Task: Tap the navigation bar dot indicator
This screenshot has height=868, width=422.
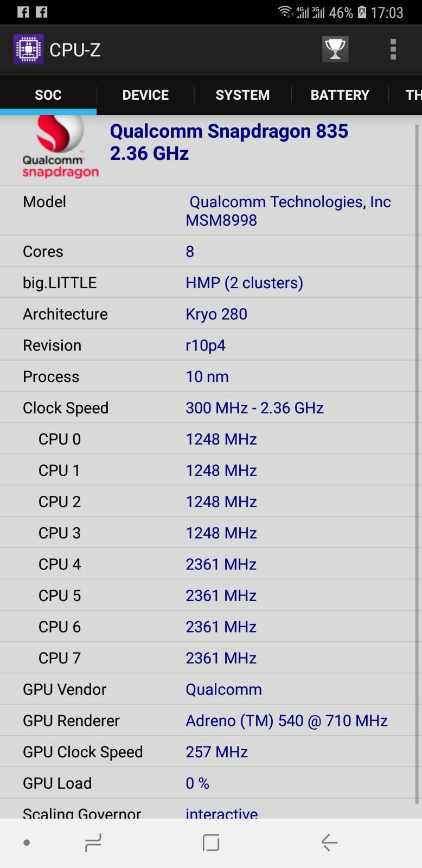Action: pyautogui.click(x=27, y=843)
